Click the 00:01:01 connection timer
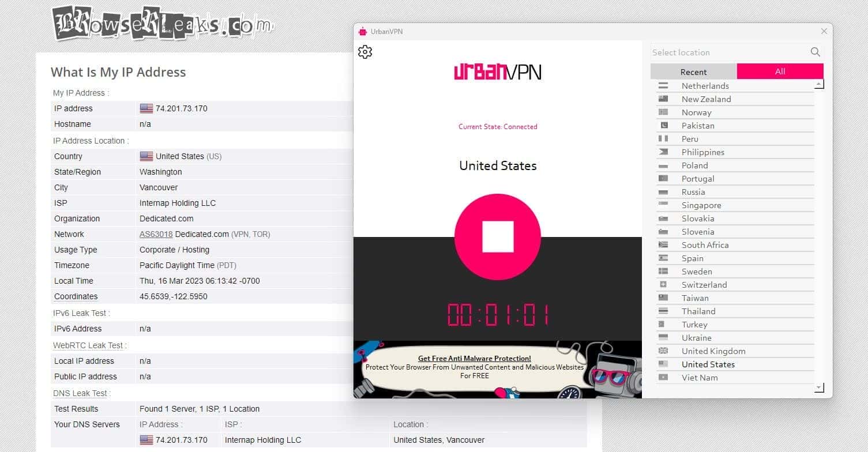Screen dimensions: 868x452 tap(498, 315)
